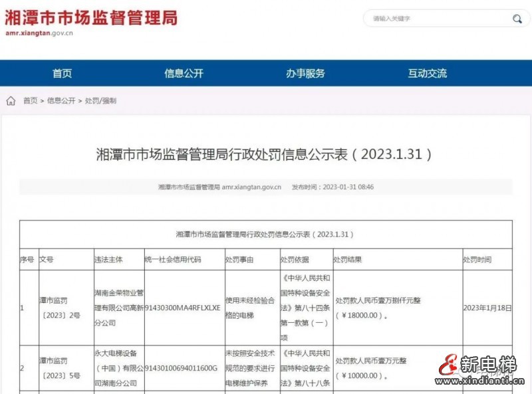Select 办事服务 in the navigation bar
Viewport: 532px width, 394px height.
pyautogui.click(x=305, y=73)
